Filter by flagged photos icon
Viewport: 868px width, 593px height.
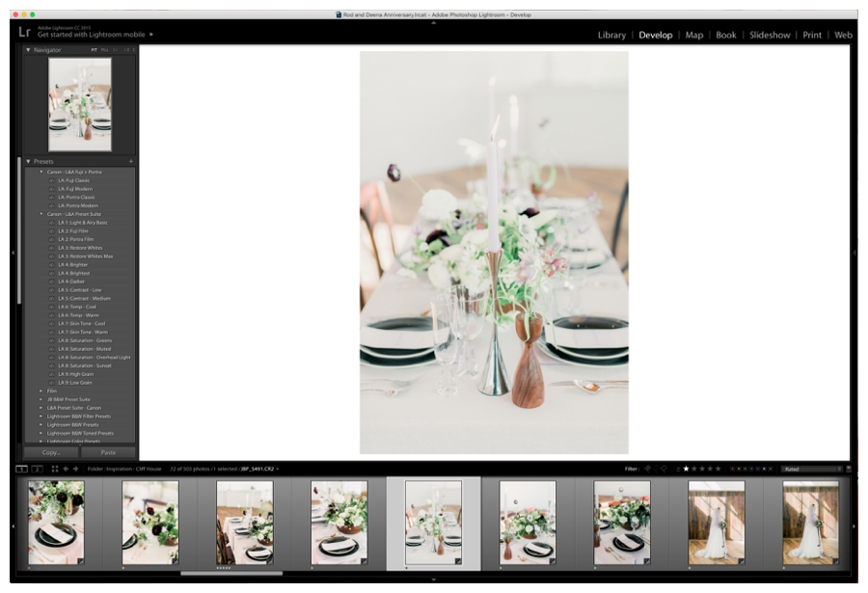tap(648, 469)
